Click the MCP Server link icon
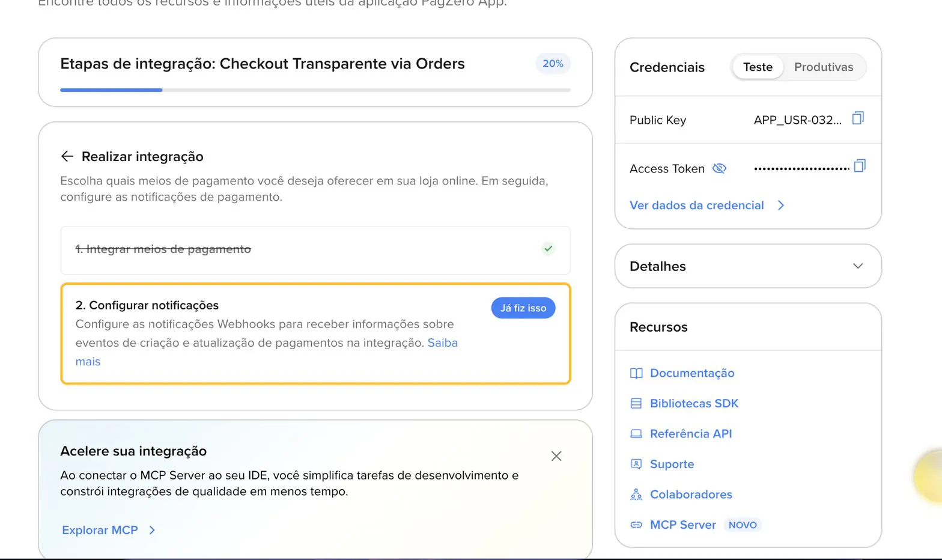942x560 pixels. (x=636, y=525)
